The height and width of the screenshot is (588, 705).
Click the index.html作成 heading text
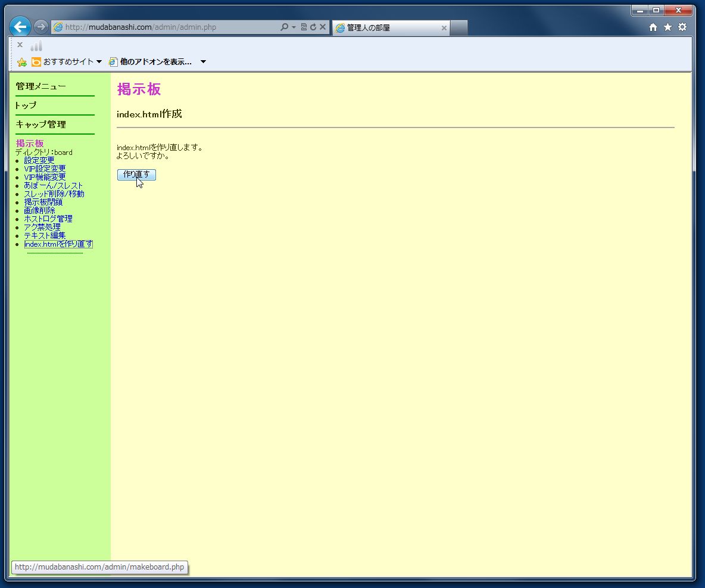pyautogui.click(x=149, y=114)
